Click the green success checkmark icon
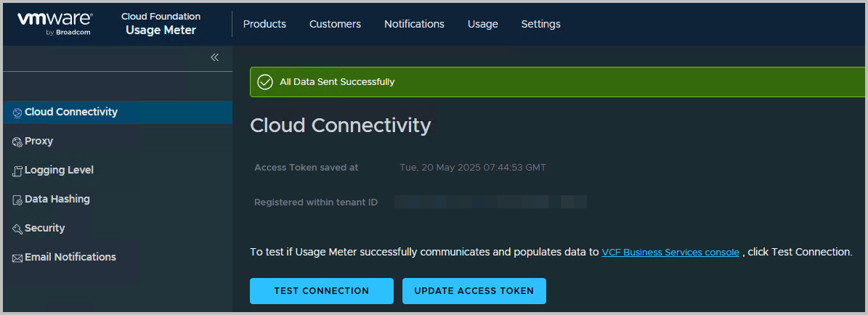 pyautogui.click(x=265, y=82)
